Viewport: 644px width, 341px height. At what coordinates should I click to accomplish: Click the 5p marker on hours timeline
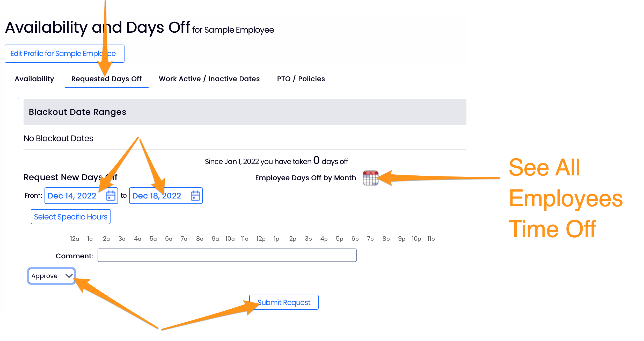pos(339,239)
